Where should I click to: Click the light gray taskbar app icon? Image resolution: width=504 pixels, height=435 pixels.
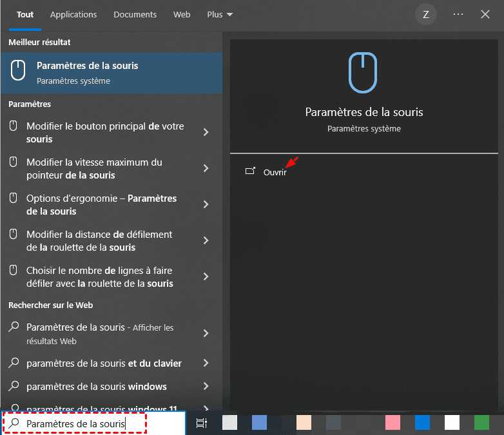pos(229,423)
